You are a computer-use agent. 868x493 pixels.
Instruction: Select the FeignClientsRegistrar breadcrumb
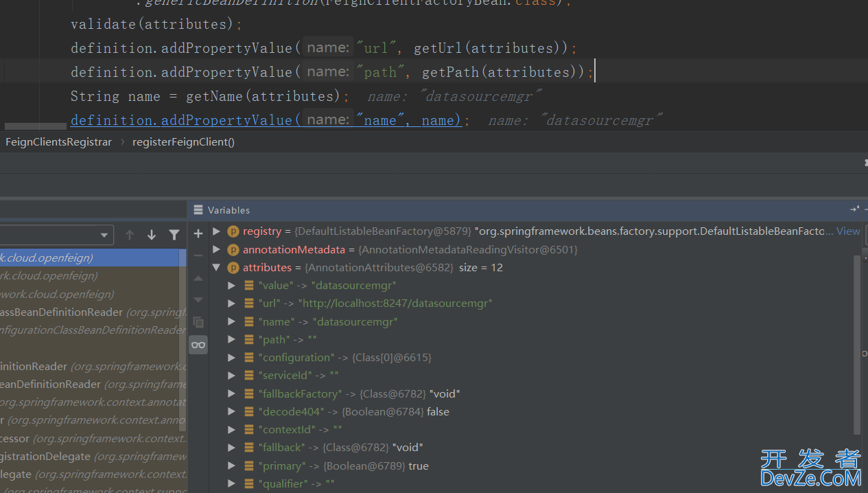(x=58, y=142)
